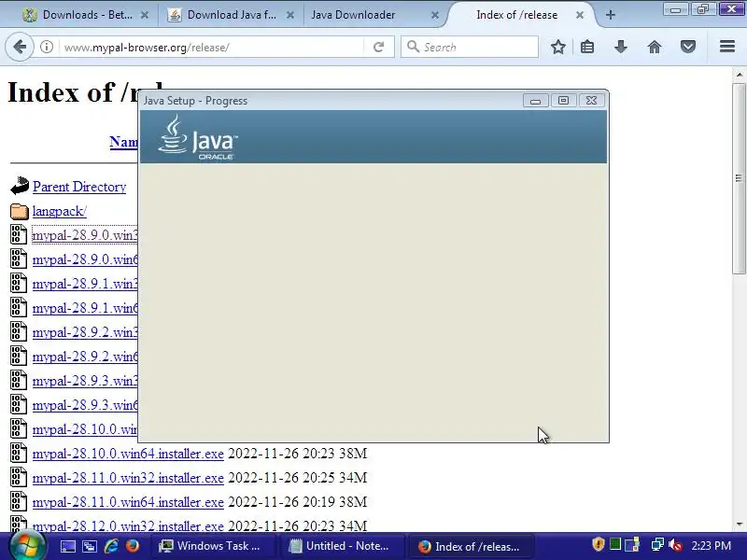Minimize the Java Setup - Progress window
This screenshot has height=560, width=747.
(x=535, y=101)
